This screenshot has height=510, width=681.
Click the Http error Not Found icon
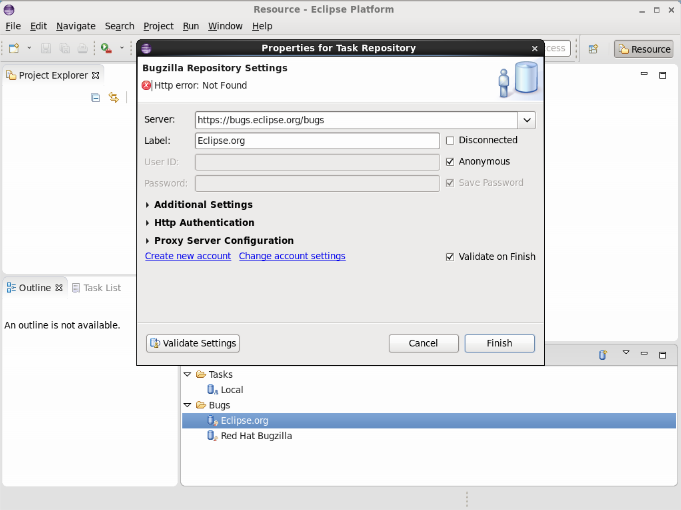(x=146, y=85)
